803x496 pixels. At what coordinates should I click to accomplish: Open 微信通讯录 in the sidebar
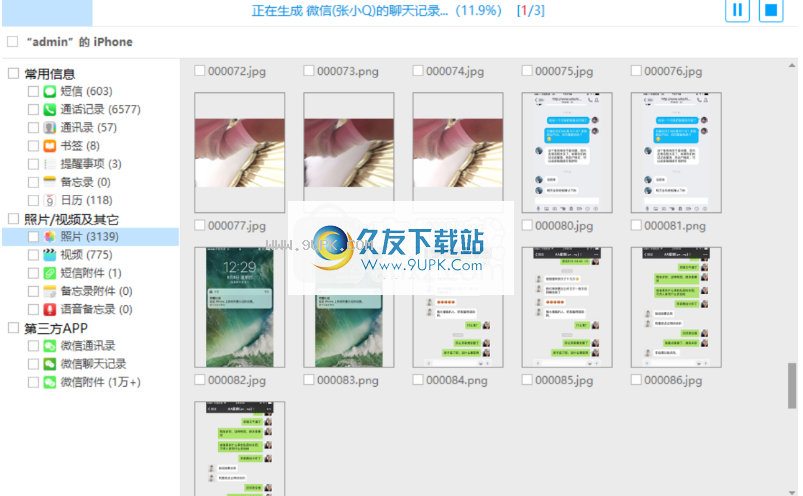click(88, 346)
